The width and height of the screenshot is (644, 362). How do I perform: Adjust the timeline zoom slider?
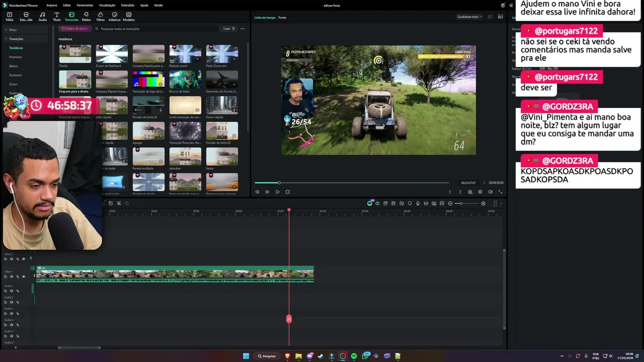(461, 203)
